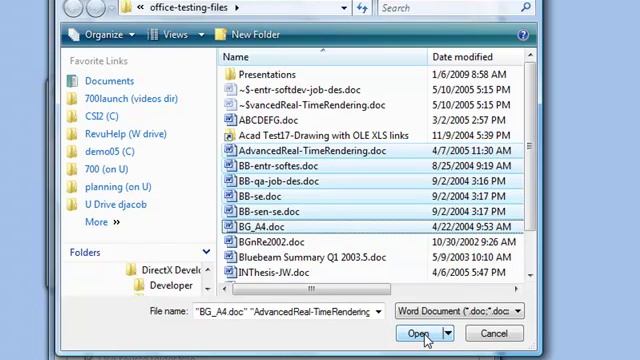Sort by Date modified column header

[476, 57]
